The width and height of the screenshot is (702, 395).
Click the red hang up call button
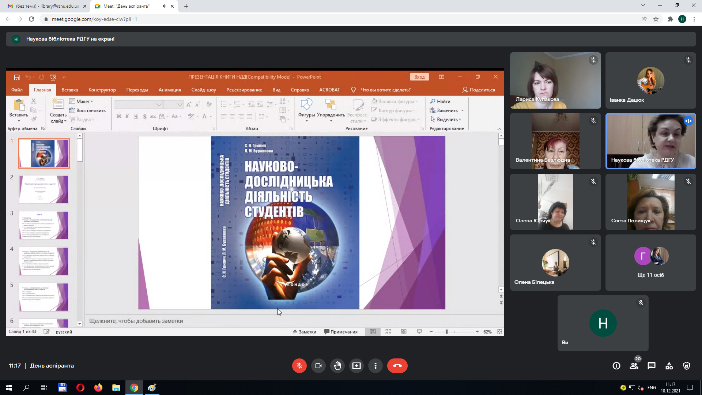coord(397,366)
